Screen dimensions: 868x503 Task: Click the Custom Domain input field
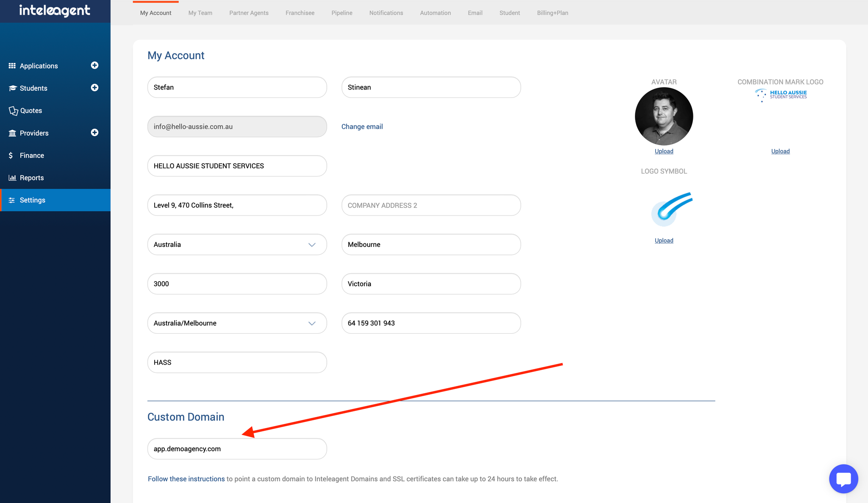pyautogui.click(x=237, y=449)
